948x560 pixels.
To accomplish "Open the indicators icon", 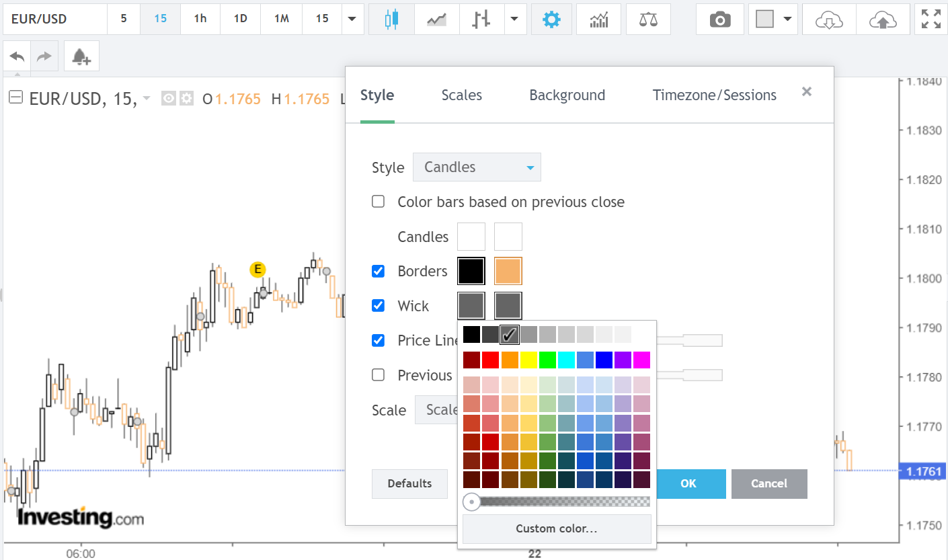I will 598,19.
